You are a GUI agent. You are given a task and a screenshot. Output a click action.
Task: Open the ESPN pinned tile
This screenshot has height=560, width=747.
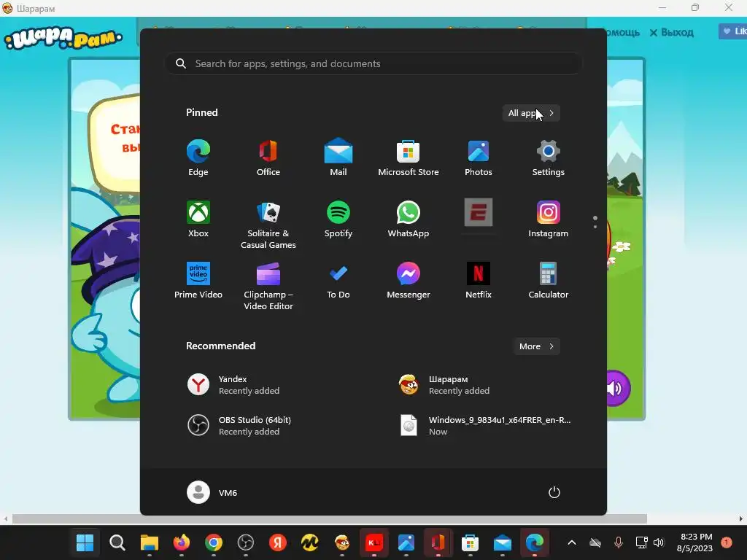(479, 212)
